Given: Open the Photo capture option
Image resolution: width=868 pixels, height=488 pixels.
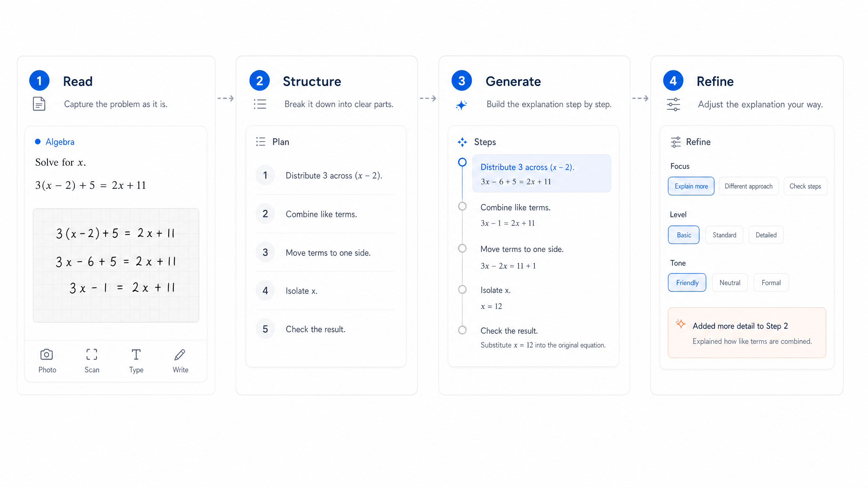Looking at the screenshot, I should 47,361.
